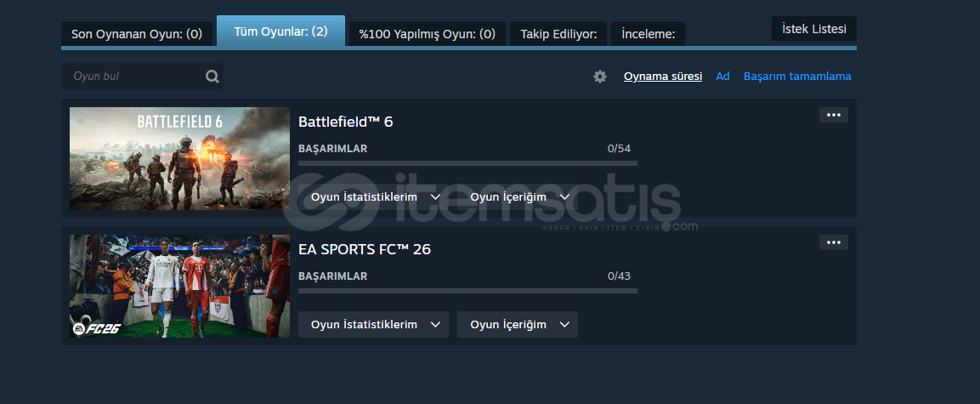Open İstek Listesi tab
The height and width of the screenshot is (404, 980).
(813, 29)
